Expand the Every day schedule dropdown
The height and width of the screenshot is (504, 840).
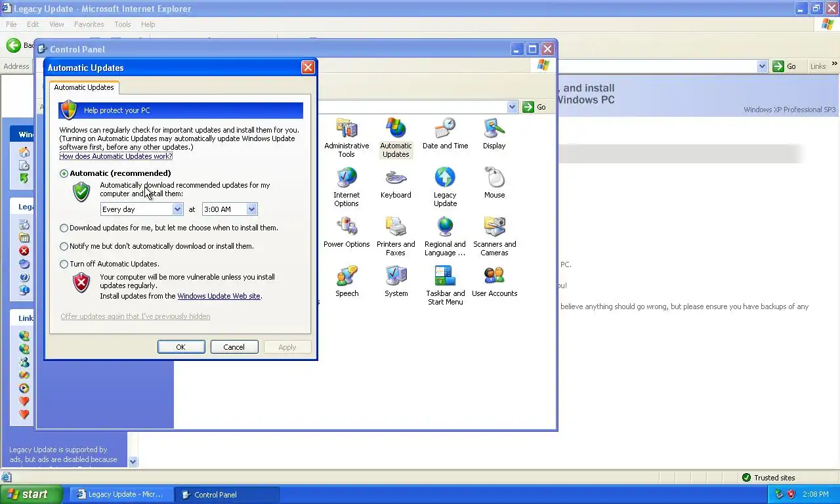point(177,209)
